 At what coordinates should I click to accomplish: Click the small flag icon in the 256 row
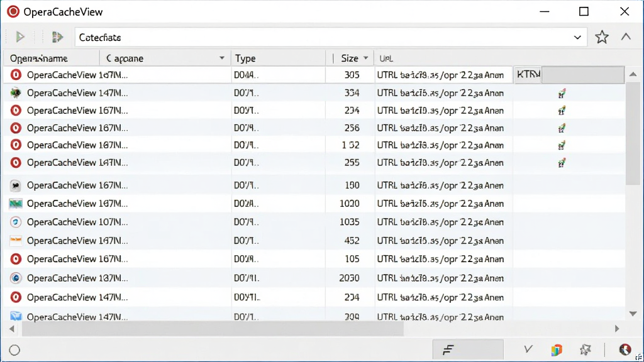pos(562,128)
